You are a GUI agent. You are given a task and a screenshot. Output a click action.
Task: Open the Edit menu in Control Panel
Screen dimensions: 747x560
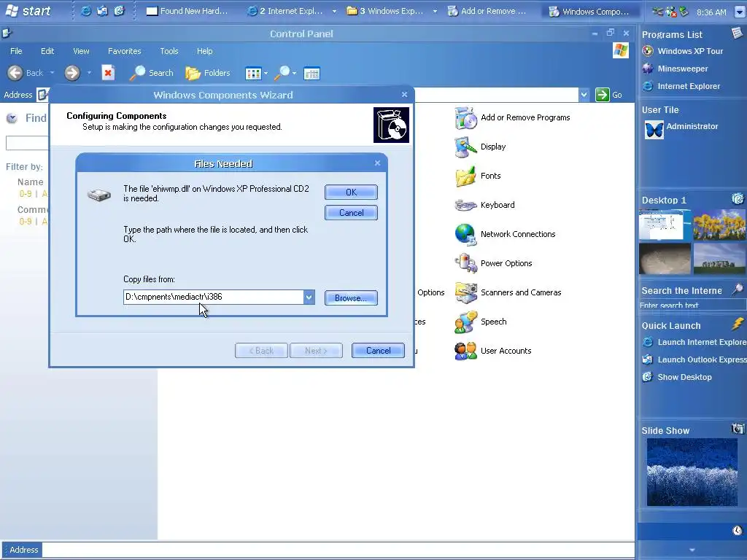47,51
